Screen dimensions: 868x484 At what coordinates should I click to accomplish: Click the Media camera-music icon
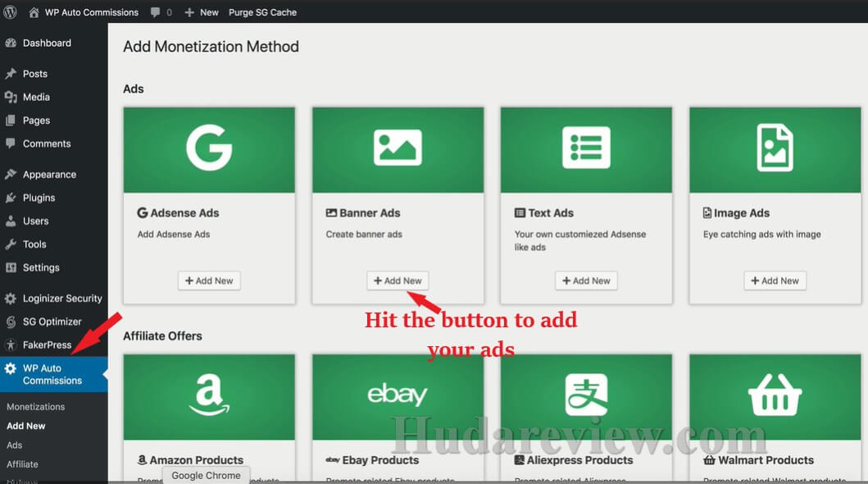point(11,97)
